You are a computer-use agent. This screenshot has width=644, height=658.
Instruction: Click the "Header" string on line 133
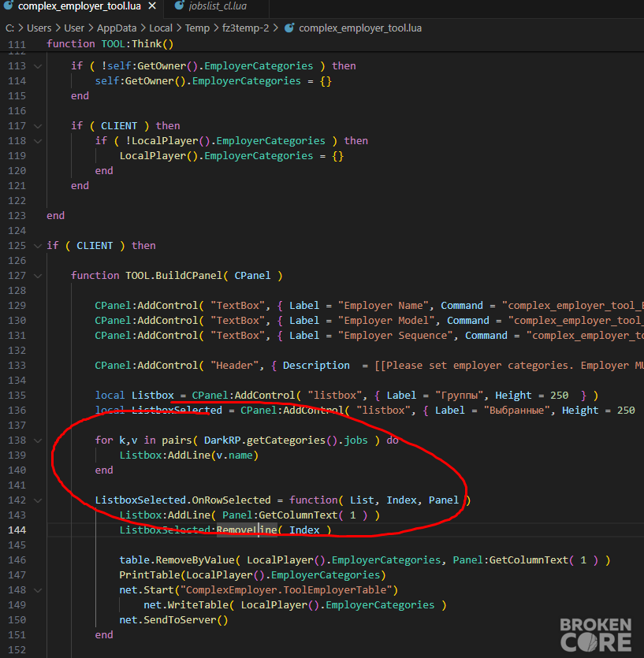(235, 366)
